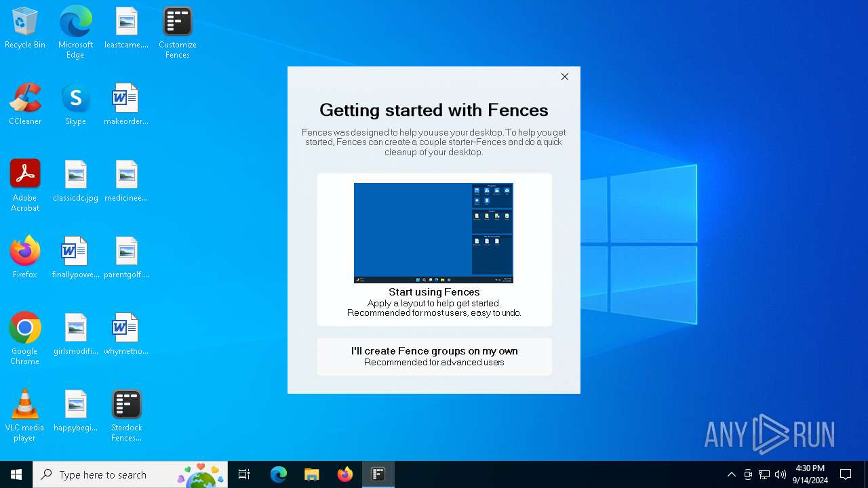Open Task View from the taskbar
The height and width of the screenshot is (488, 868).
[244, 474]
